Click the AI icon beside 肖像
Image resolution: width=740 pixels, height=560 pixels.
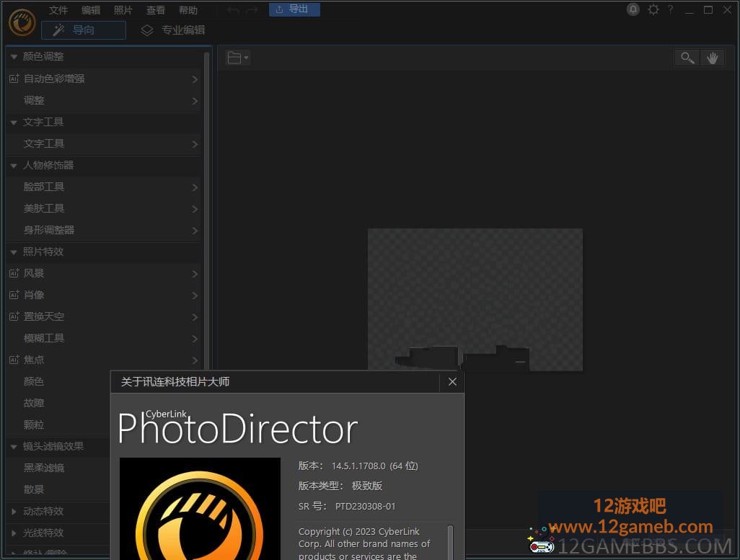click(x=14, y=294)
